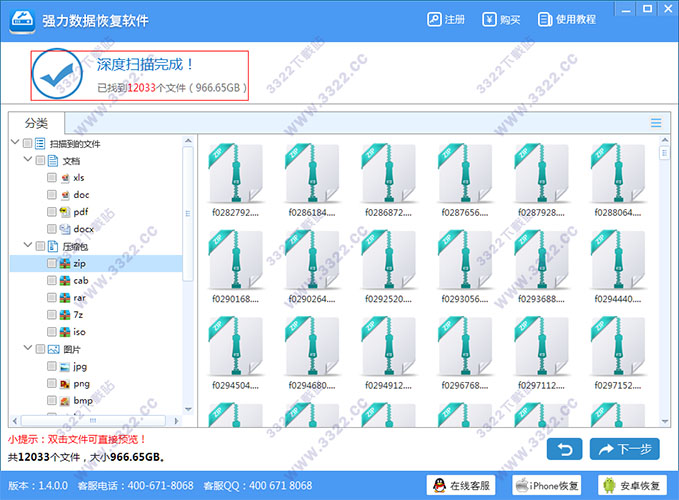Click file name f0297152 label
Screen dimensions: 679x500
(618, 385)
